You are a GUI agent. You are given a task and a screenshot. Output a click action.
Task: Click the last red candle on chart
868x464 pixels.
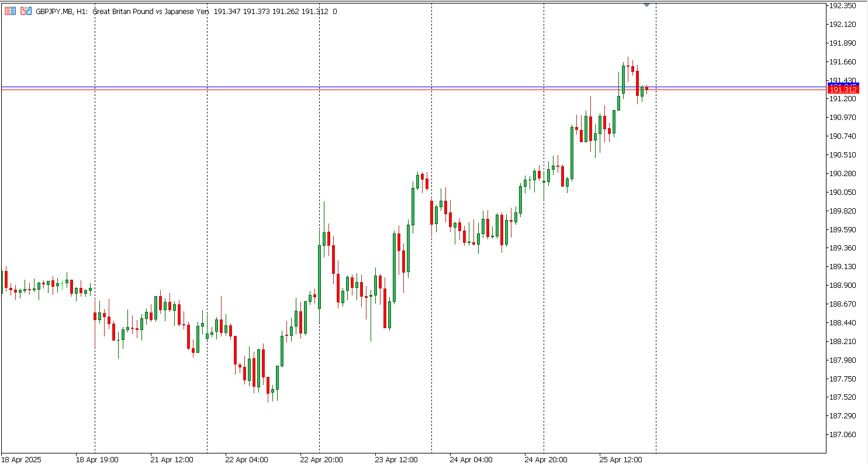(x=646, y=88)
